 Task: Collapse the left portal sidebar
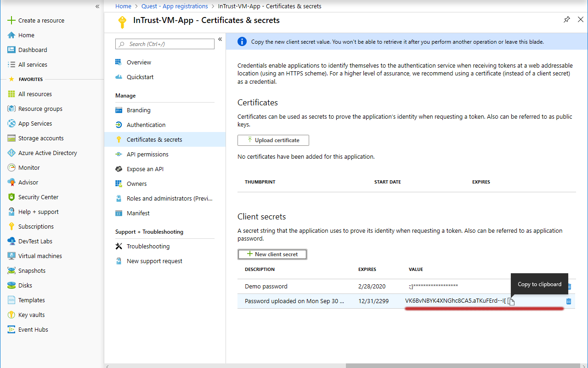pos(97,6)
